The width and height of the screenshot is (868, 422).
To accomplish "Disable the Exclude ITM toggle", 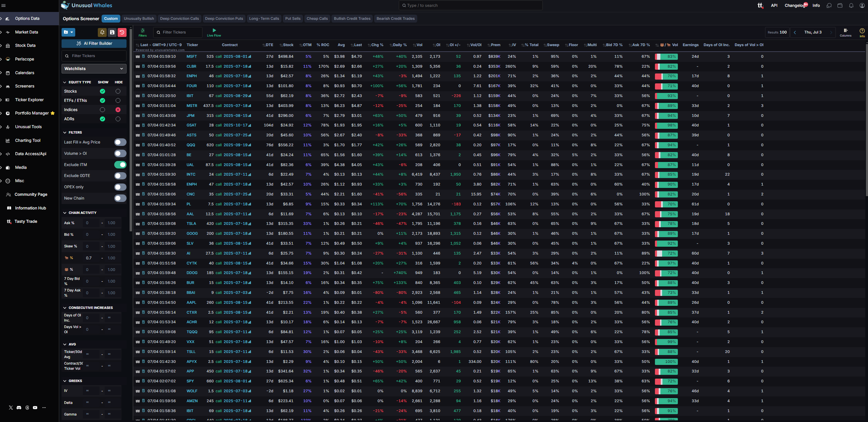I will (120, 165).
